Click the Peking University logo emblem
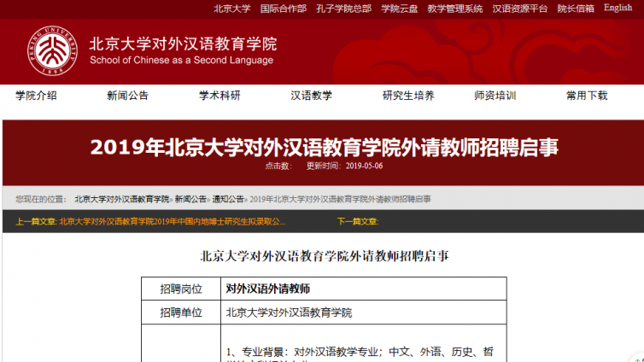 [52, 51]
